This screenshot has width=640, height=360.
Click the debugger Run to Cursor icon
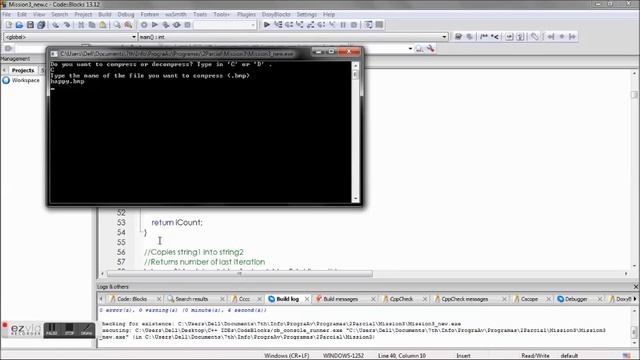point(278,25)
